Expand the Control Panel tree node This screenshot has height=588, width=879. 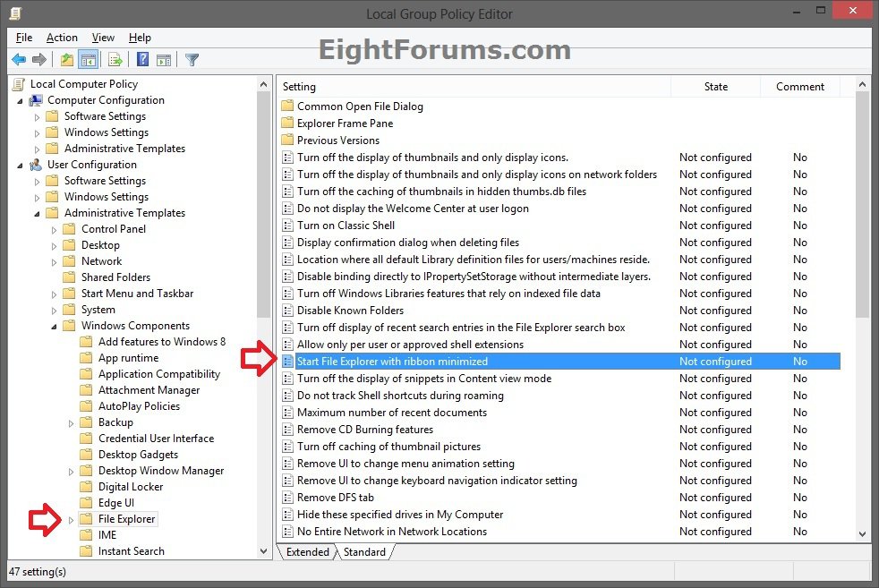[55, 229]
